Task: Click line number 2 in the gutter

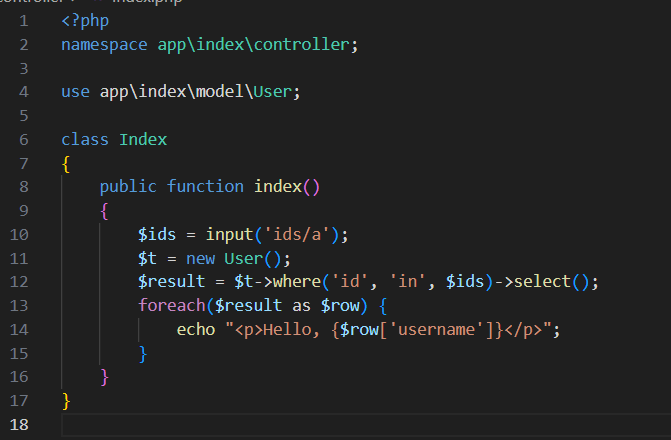Action: coord(24,45)
